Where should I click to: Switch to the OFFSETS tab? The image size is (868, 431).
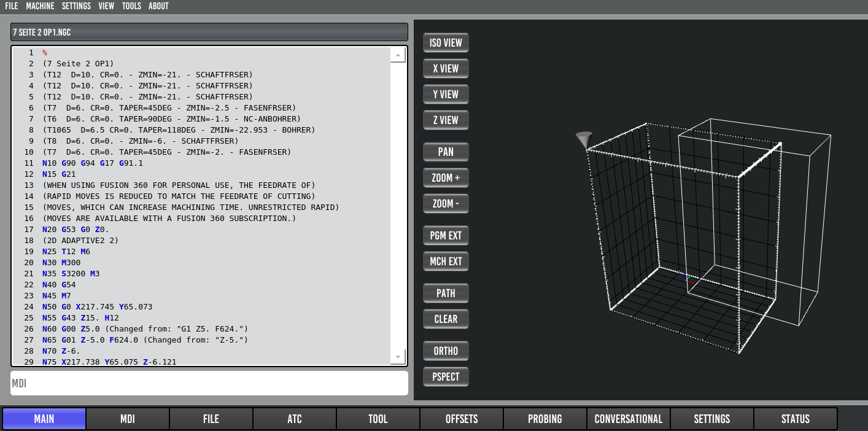(462, 419)
